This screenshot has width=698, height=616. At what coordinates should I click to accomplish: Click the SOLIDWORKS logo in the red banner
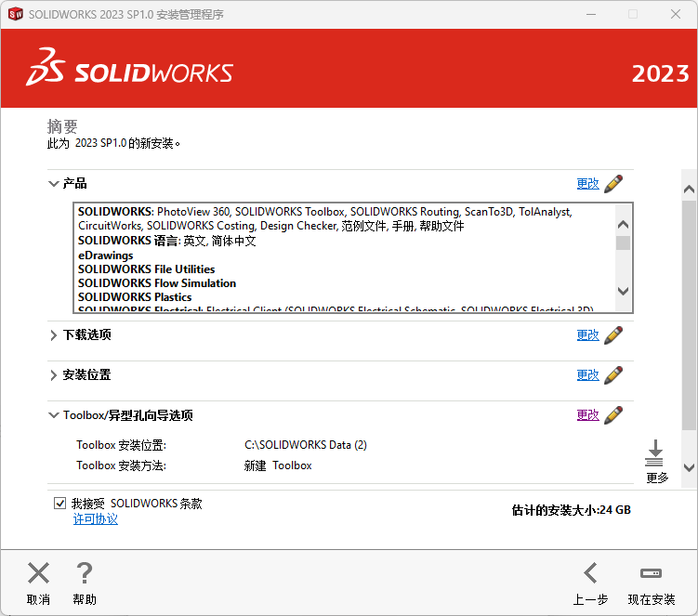click(129, 67)
